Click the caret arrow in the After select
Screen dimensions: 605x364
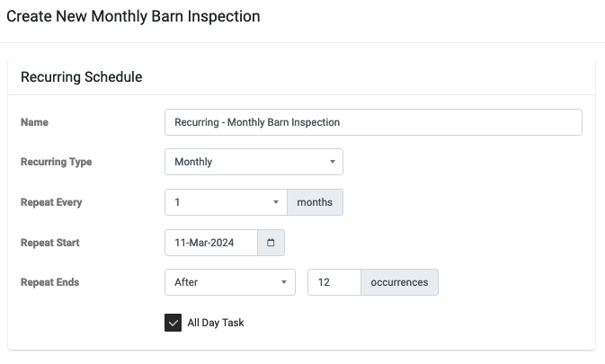tap(284, 282)
